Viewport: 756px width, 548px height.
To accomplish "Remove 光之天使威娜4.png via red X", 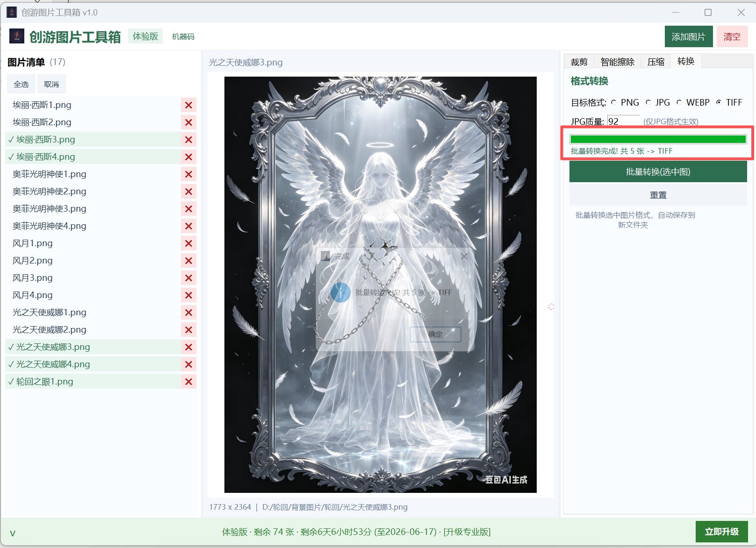I will coord(188,364).
